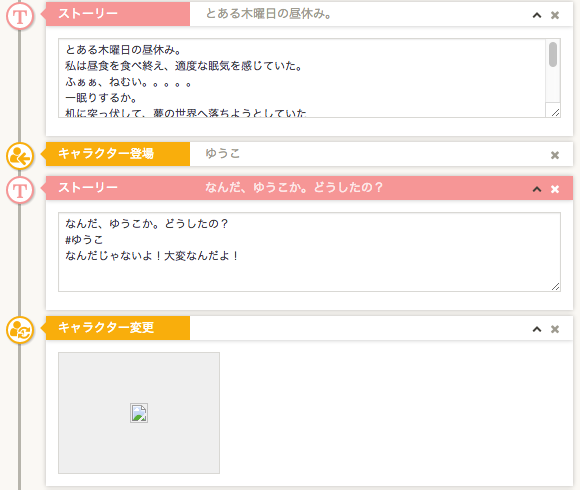Remove the first ストーリー block
The height and width of the screenshot is (490, 580).
point(554,15)
